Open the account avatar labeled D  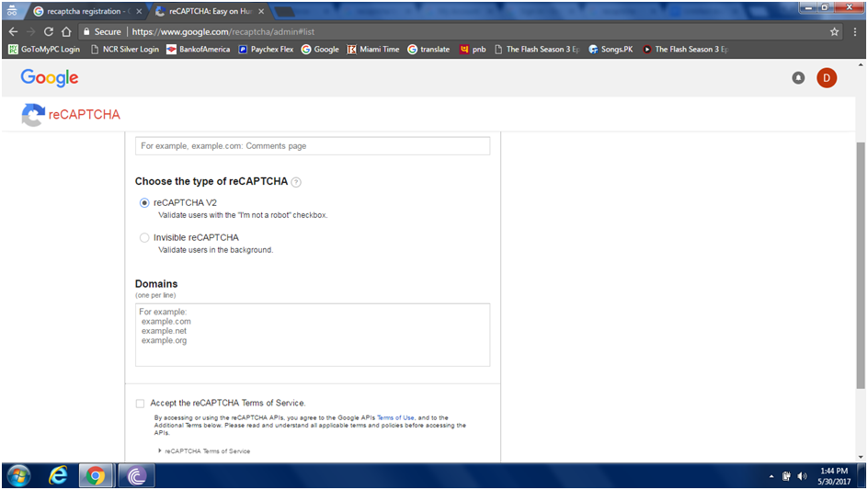click(x=827, y=78)
